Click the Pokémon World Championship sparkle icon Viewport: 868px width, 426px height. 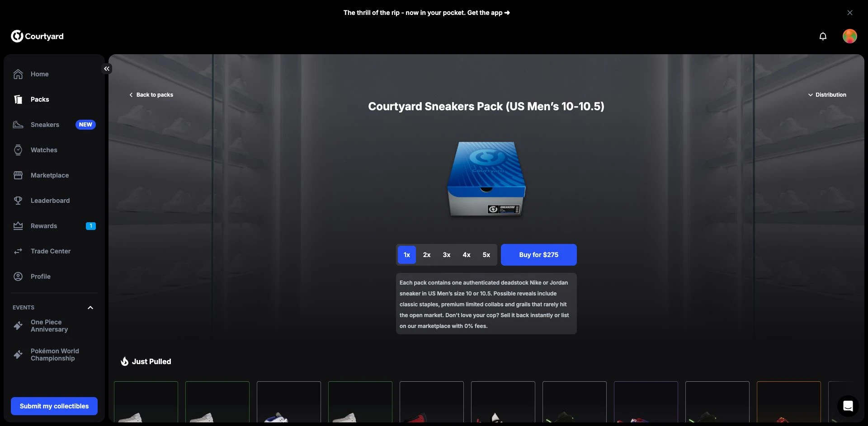18,355
